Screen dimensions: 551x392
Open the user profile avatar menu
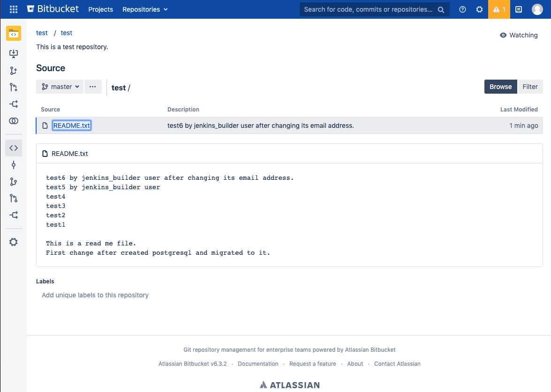pyautogui.click(x=537, y=9)
